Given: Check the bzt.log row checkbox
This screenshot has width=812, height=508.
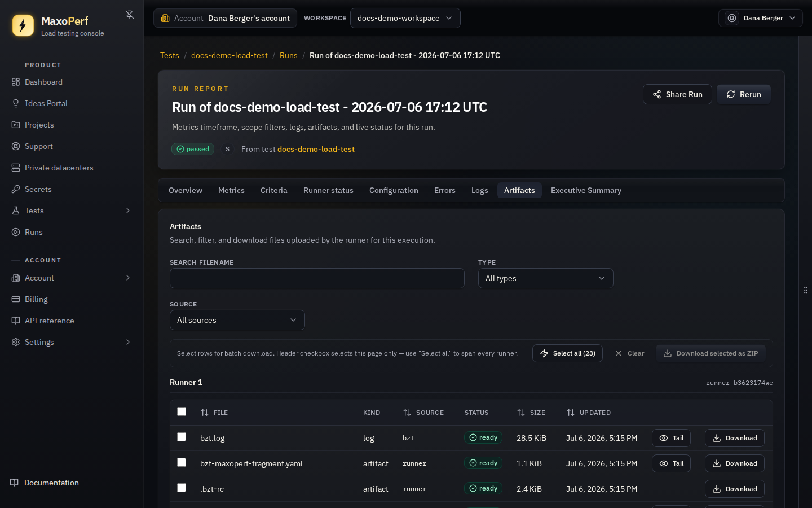Looking at the screenshot, I should [182, 437].
